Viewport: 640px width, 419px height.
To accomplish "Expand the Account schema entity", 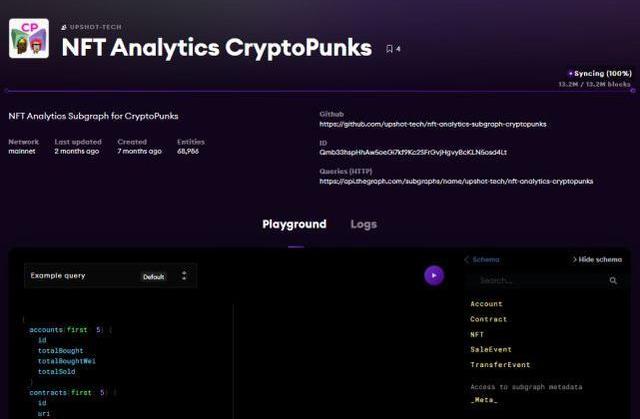I will tap(486, 304).
